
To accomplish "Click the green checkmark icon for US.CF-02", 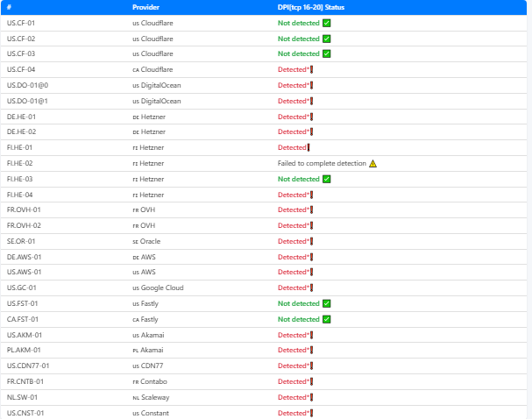I will point(326,39).
